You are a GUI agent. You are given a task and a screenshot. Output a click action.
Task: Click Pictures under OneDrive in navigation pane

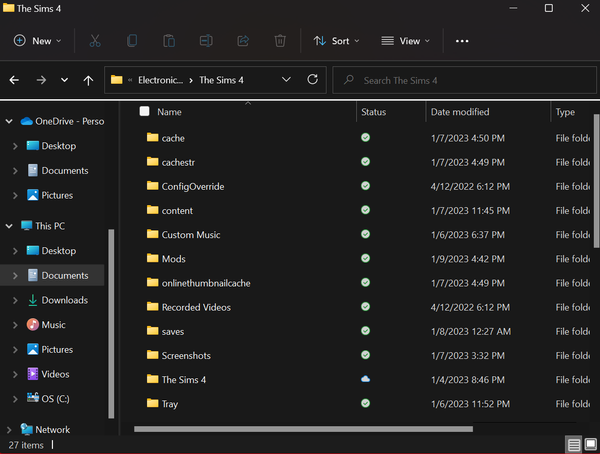pos(50,195)
